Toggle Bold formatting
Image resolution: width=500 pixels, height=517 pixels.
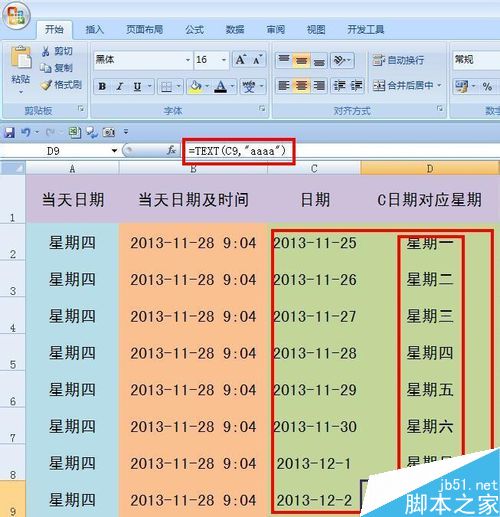102,87
